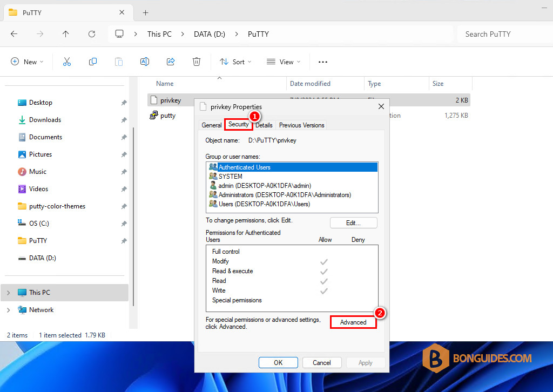The height and width of the screenshot is (392, 553).
Task: Click pin icon next to Music
Action: coord(124,172)
